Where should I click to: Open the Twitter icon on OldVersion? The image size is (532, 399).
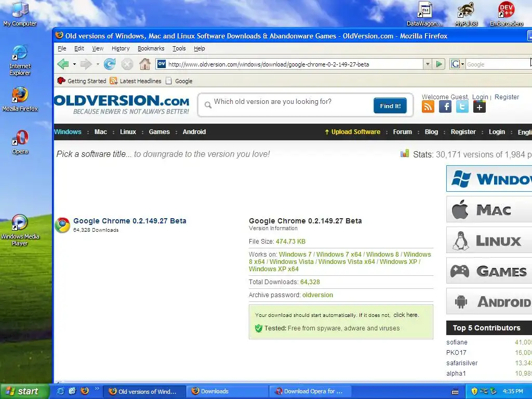[x=462, y=107]
